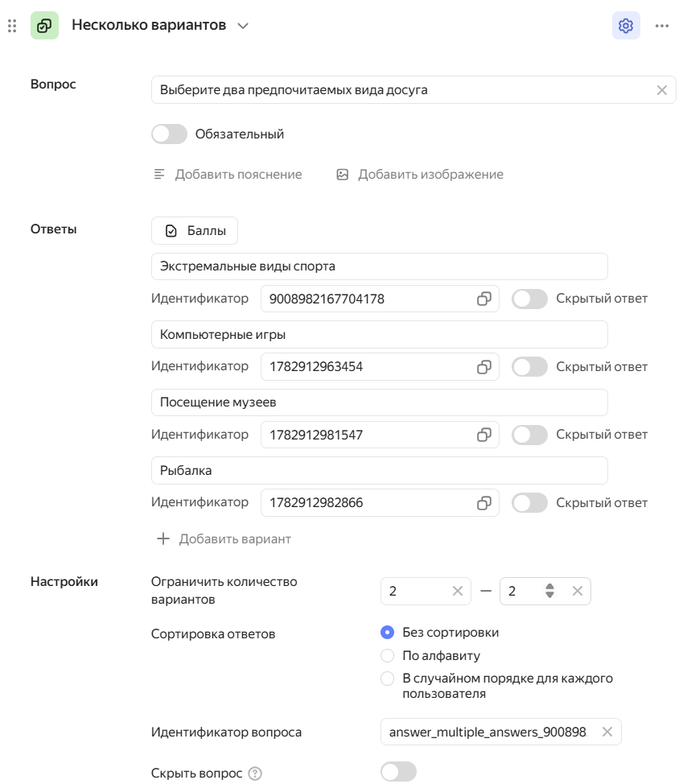Click Добавить вариант
687x784 pixels.
(x=224, y=539)
